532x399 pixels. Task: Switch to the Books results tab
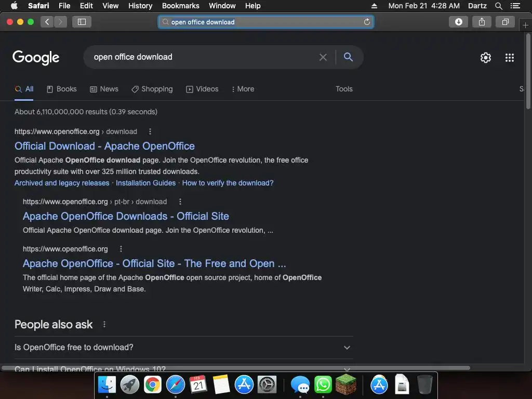61,89
